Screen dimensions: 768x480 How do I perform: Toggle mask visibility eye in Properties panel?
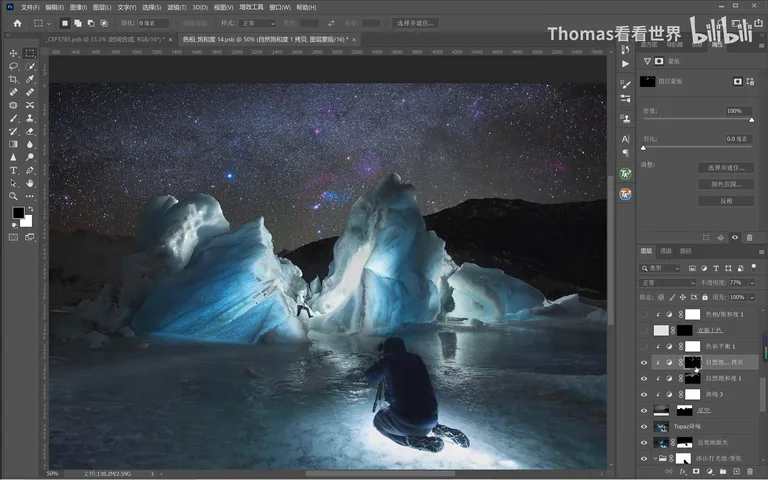(735, 238)
